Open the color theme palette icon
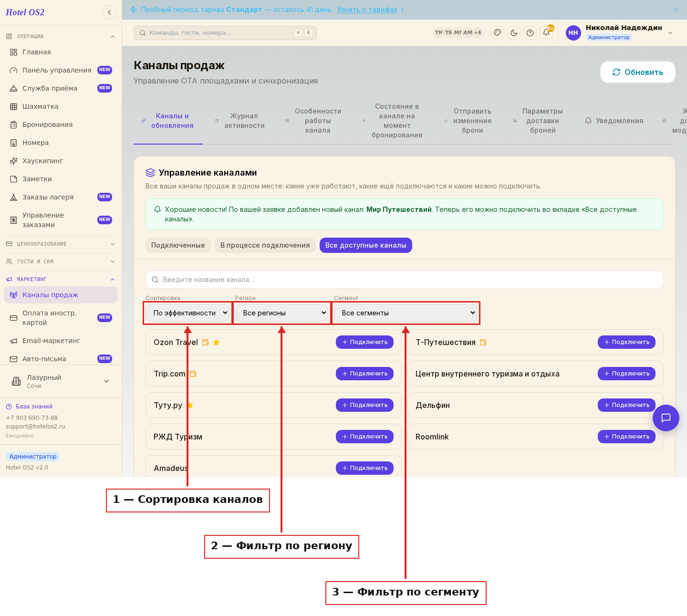The width and height of the screenshot is (687, 616). pyautogui.click(x=498, y=32)
